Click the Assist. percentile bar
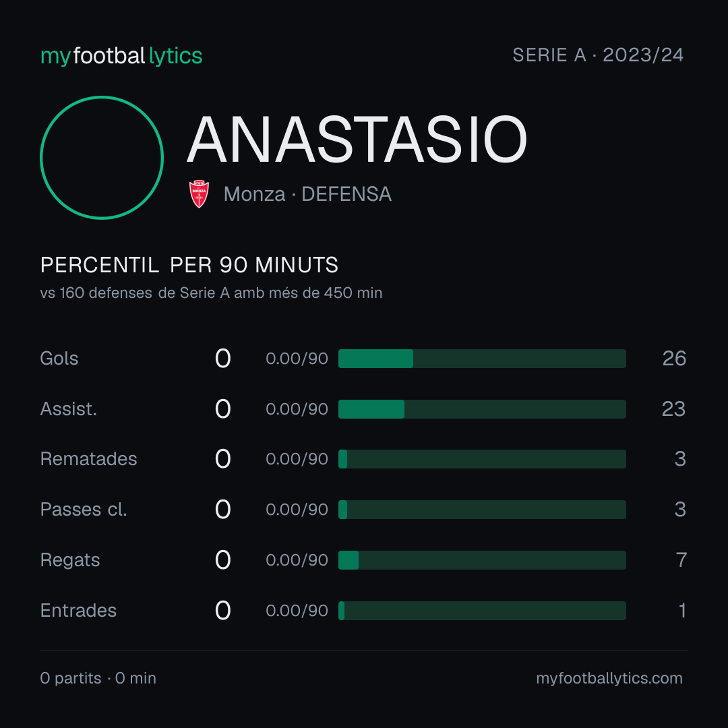 (x=482, y=409)
